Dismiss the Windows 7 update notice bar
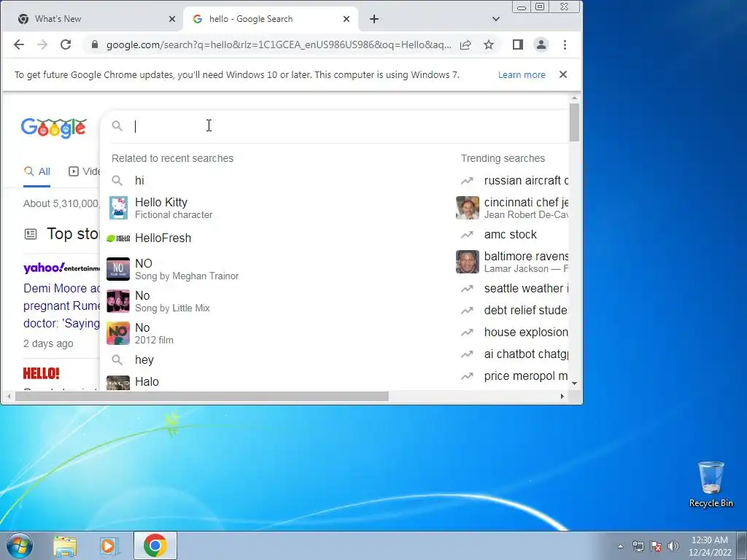 pos(563,74)
